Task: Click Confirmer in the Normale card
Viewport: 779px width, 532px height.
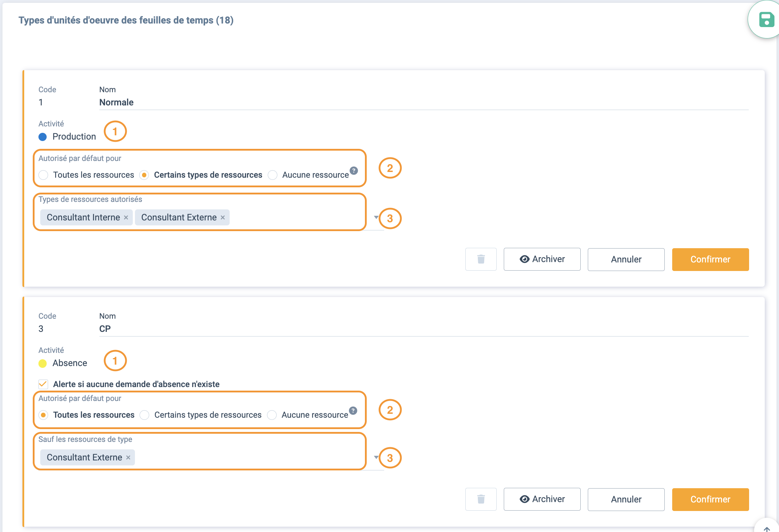Action: 710,259
